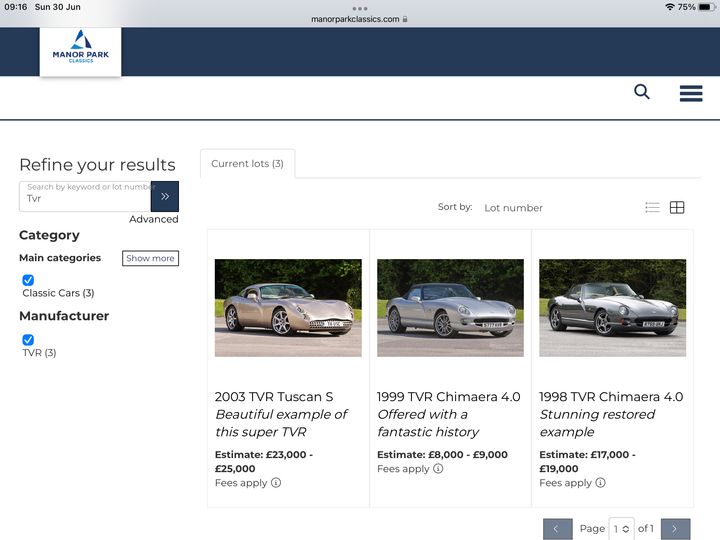Screen dimensions: 720x540
Task: Uncheck the TVR manufacturer checkbox
Action: [x=28, y=340]
